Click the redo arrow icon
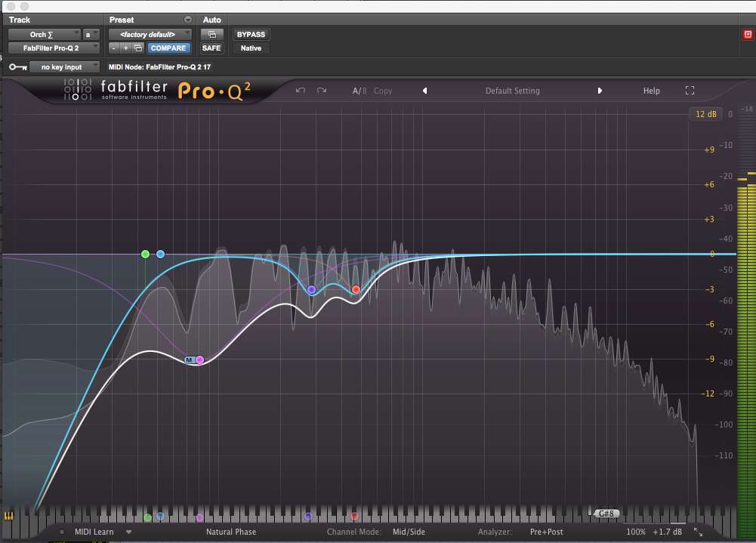Image resolution: width=756 pixels, height=543 pixels. 322,91
